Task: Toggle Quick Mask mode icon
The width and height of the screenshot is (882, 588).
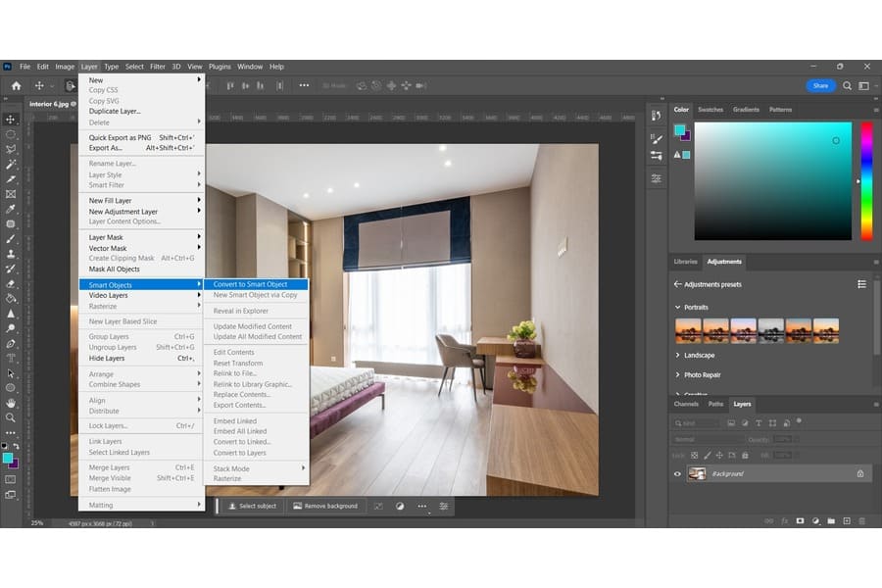Action: tap(10, 479)
